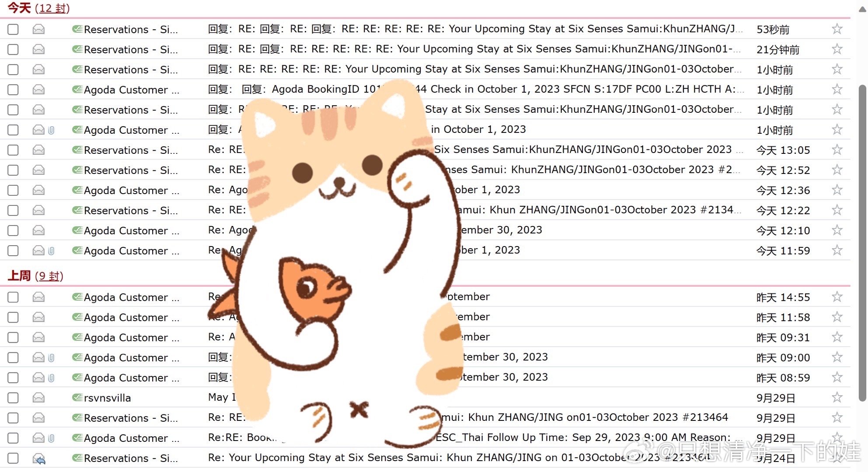Star the email from 昨天 09:31
Image resolution: width=868 pixels, height=472 pixels.
[837, 337]
